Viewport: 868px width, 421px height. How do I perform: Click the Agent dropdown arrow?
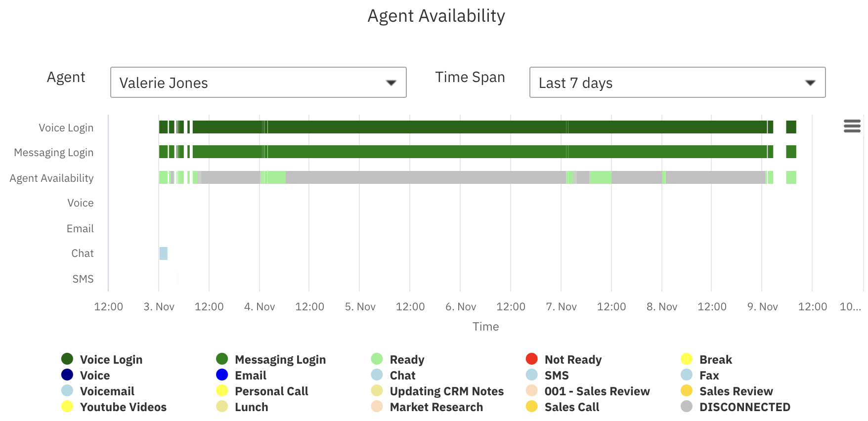pyautogui.click(x=391, y=83)
